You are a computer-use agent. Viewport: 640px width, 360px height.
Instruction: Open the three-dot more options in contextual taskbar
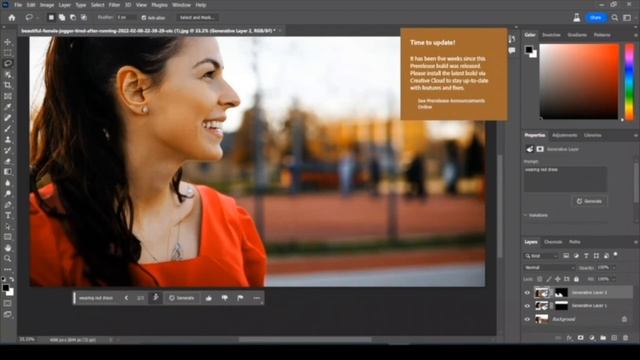(x=256, y=298)
